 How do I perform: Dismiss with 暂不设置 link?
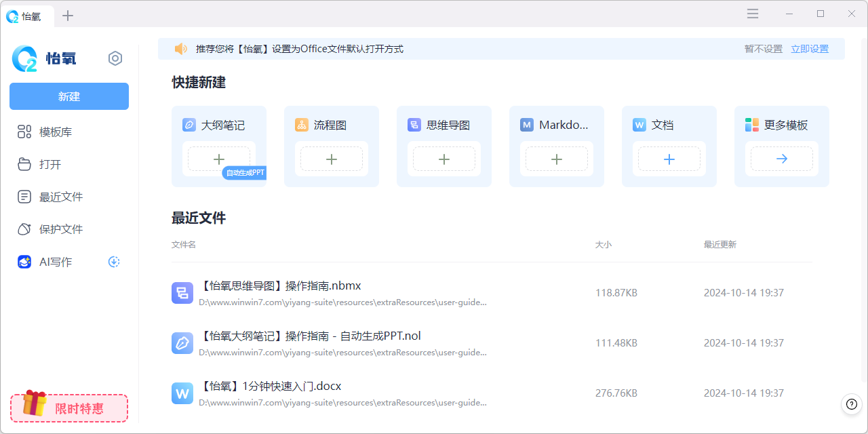coord(764,49)
